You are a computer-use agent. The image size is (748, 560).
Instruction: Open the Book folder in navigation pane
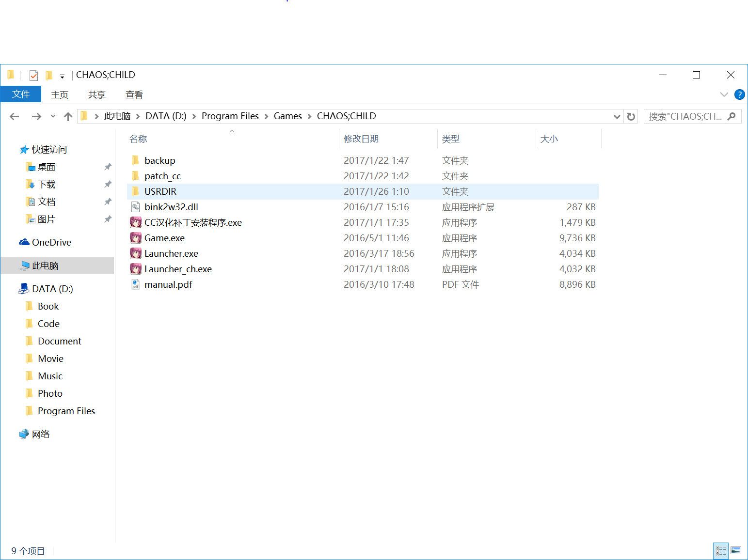(x=48, y=306)
